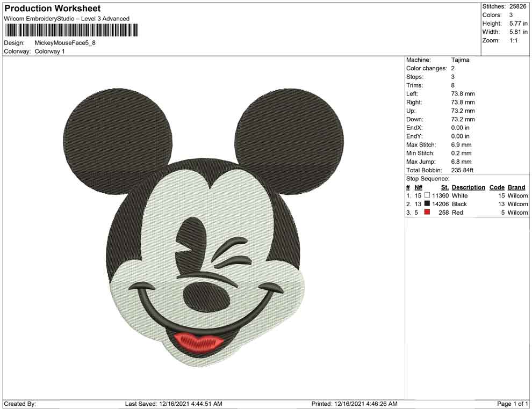Click the 'White' description in stop sequence
The image size is (532, 409).
(x=460, y=195)
